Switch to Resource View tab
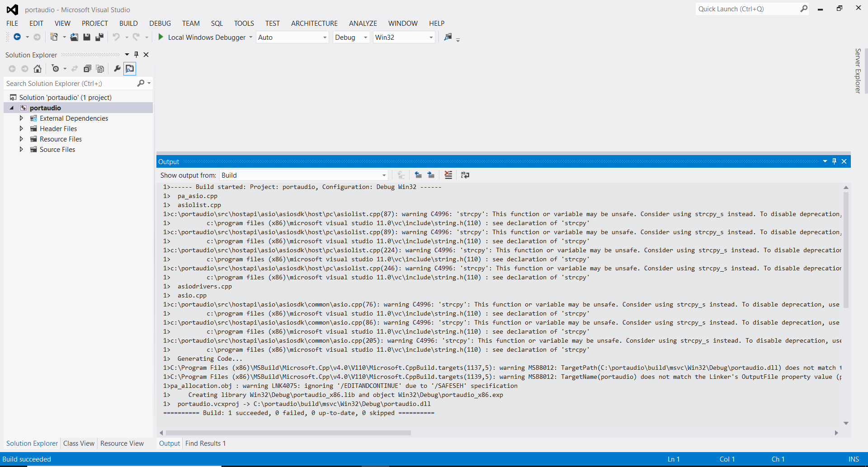 coord(122,443)
